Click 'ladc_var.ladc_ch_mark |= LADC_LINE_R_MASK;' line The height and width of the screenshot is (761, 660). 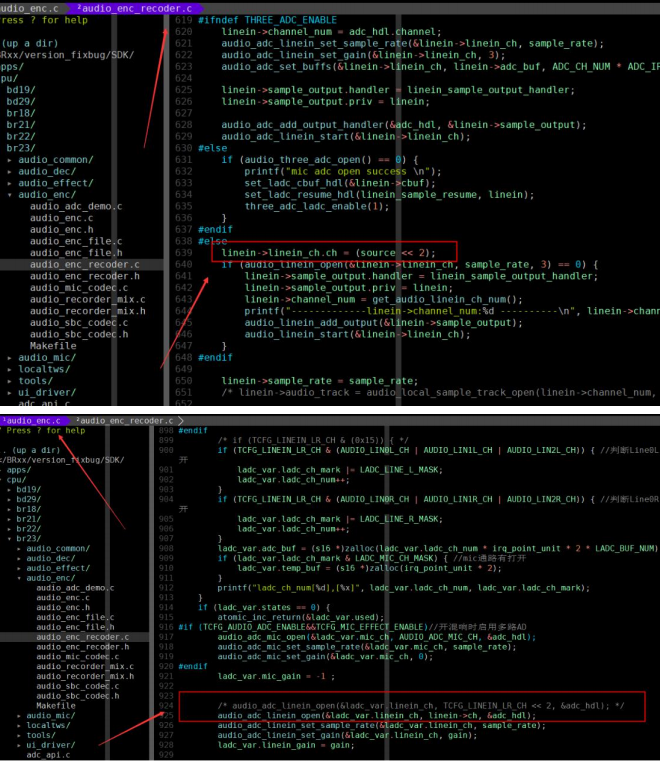tap(340, 519)
